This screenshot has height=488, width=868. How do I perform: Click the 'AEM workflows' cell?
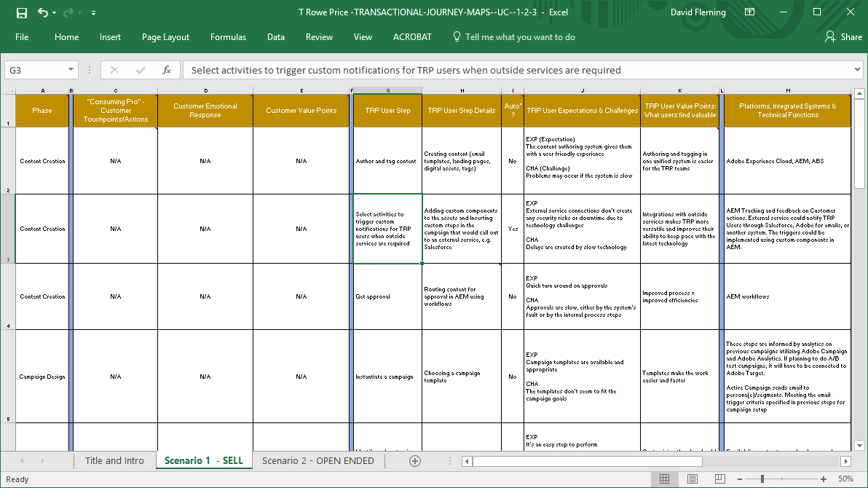pyautogui.click(x=788, y=296)
